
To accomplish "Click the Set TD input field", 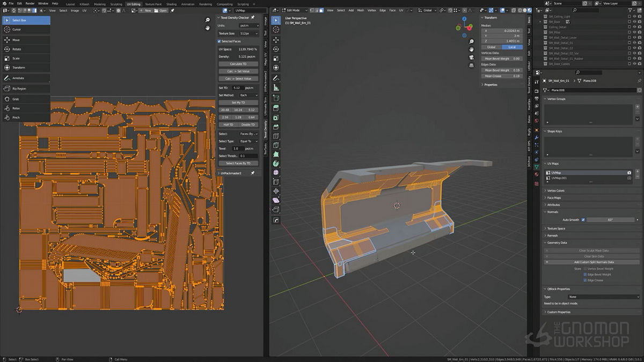I will tap(238, 87).
